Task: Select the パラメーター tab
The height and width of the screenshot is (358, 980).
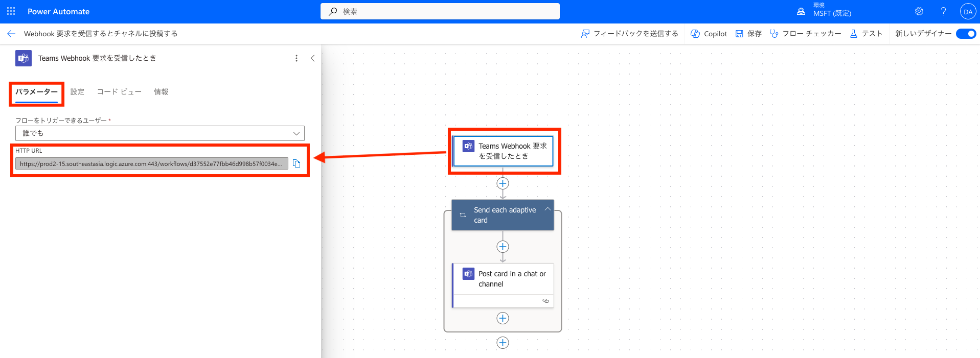Action: [x=36, y=92]
